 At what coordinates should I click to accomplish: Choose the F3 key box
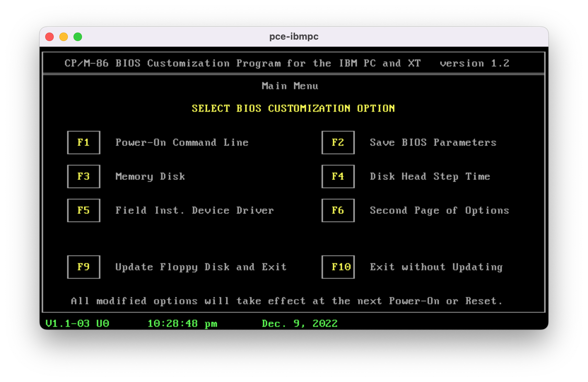pos(84,176)
